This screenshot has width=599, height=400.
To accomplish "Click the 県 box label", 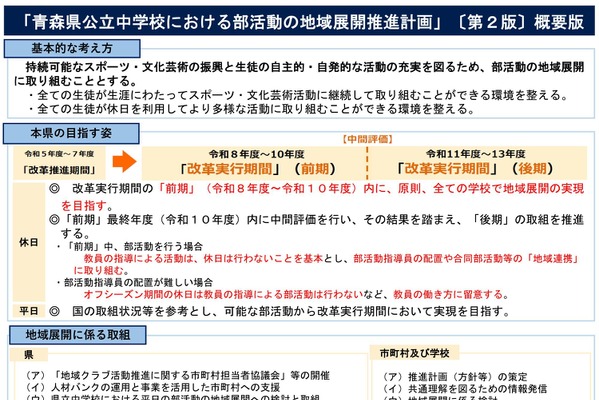I will point(29,355).
